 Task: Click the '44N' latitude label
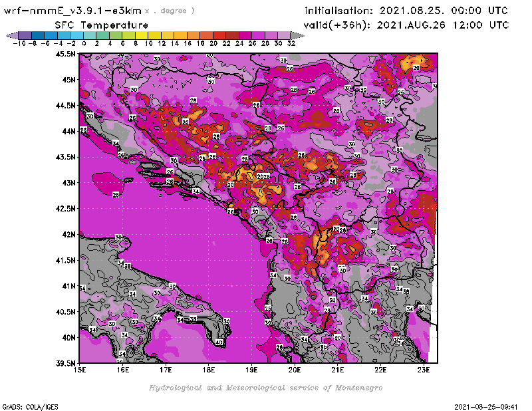click(68, 131)
